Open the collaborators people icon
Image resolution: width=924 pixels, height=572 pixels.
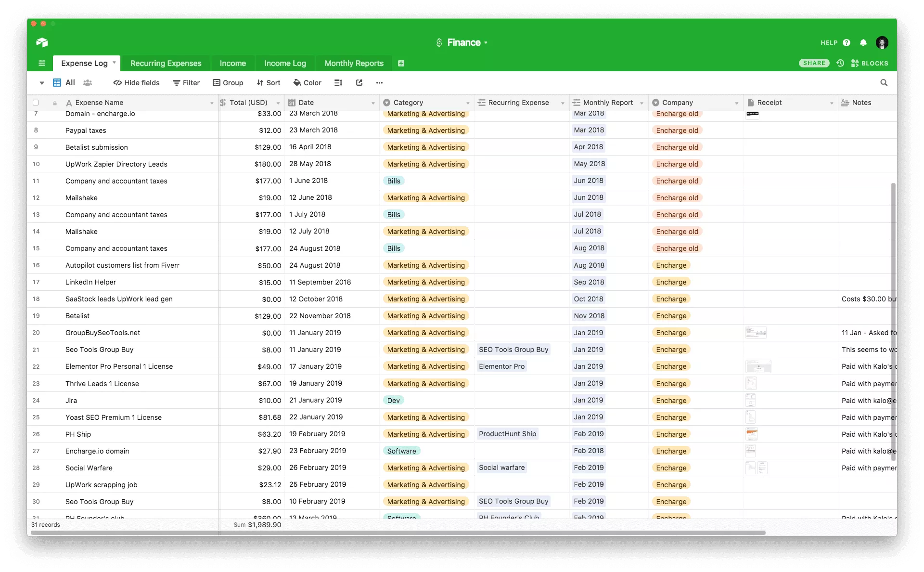[88, 83]
